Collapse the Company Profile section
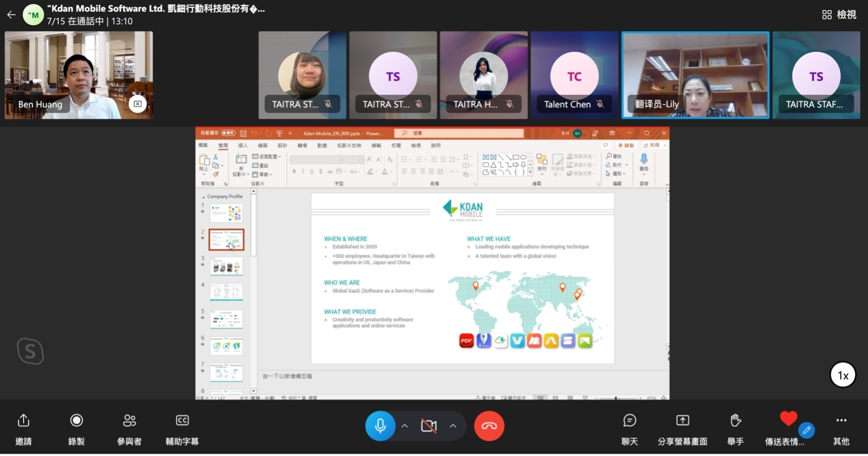 point(203,197)
